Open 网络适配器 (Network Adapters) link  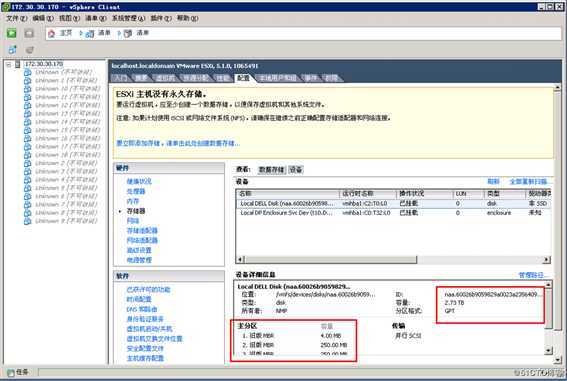tap(142, 240)
